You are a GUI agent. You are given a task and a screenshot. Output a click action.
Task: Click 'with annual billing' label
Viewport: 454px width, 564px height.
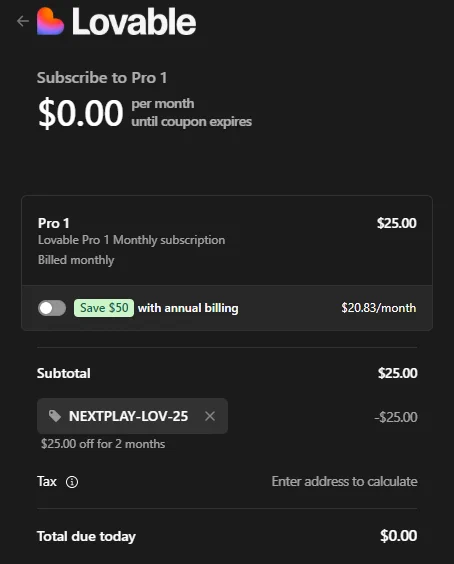188,308
